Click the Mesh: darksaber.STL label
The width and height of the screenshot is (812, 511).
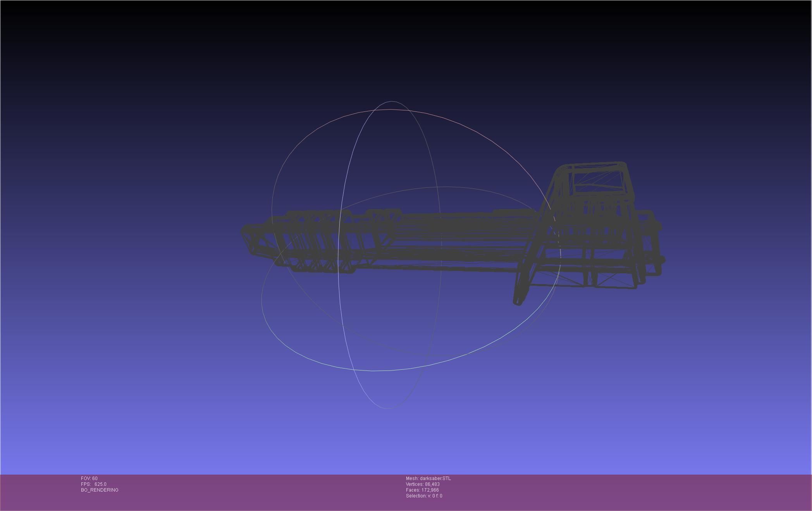pyautogui.click(x=428, y=478)
